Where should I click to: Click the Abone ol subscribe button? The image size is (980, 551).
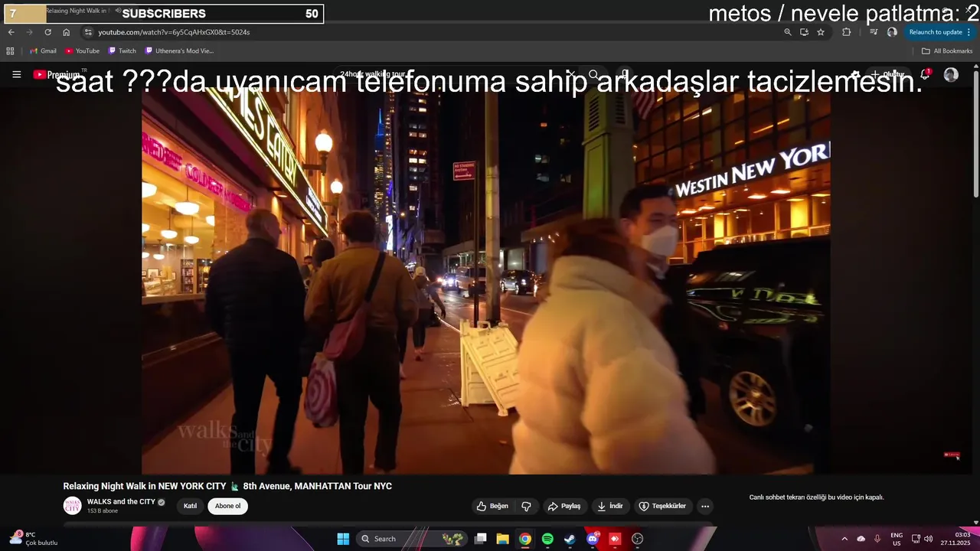pyautogui.click(x=227, y=506)
